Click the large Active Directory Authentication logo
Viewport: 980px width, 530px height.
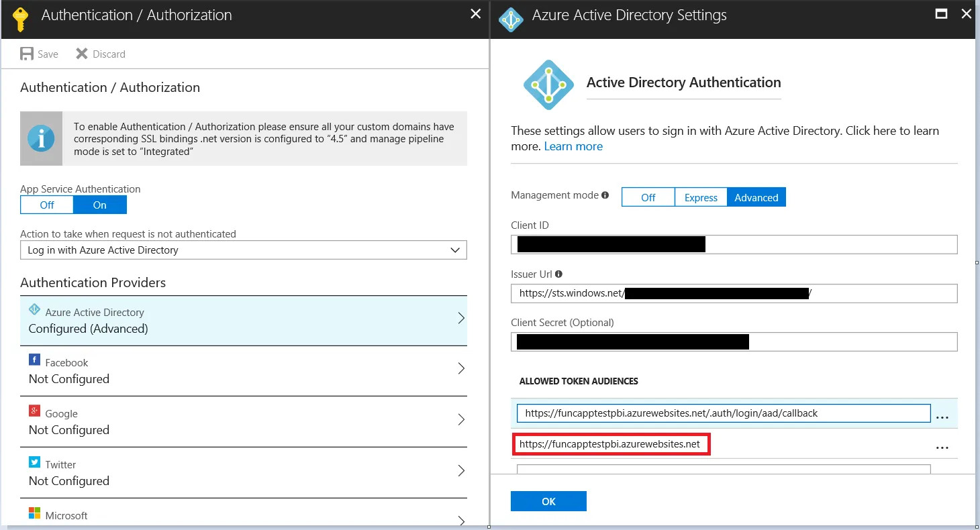[549, 85]
